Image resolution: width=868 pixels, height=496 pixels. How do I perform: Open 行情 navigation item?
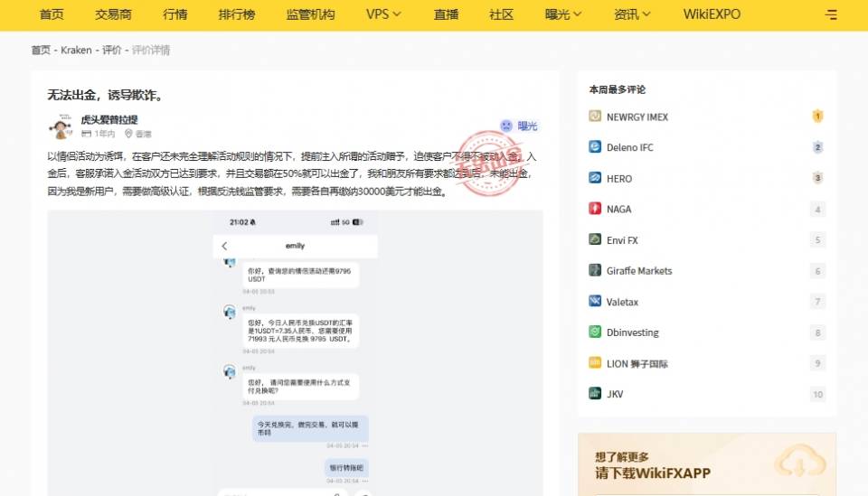click(175, 14)
